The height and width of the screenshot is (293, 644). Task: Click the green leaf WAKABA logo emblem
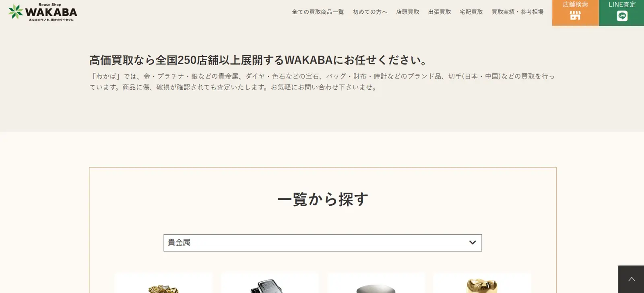click(x=16, y=12)
